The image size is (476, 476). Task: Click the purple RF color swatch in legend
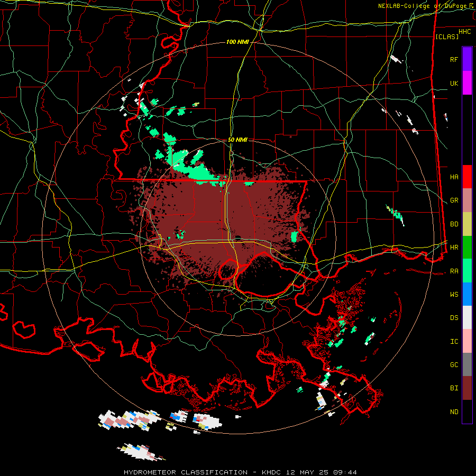[x=467, y=59]
